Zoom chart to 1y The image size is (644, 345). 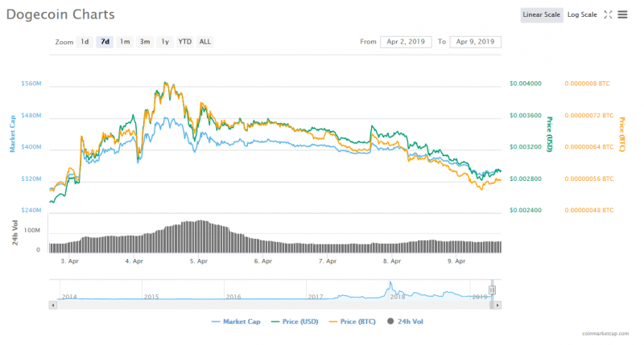(165, 41)
